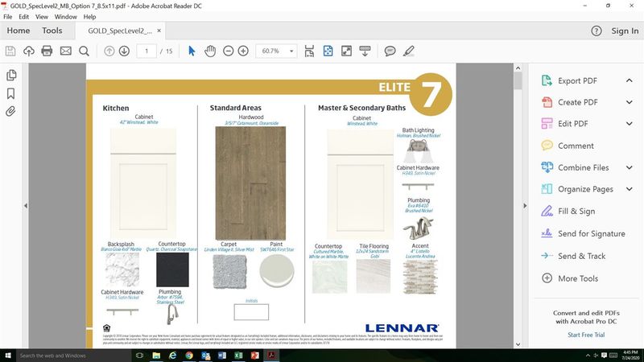This screenshot has width=644, height=362.
Task: Open Word from taskbar
Action: 222,356
